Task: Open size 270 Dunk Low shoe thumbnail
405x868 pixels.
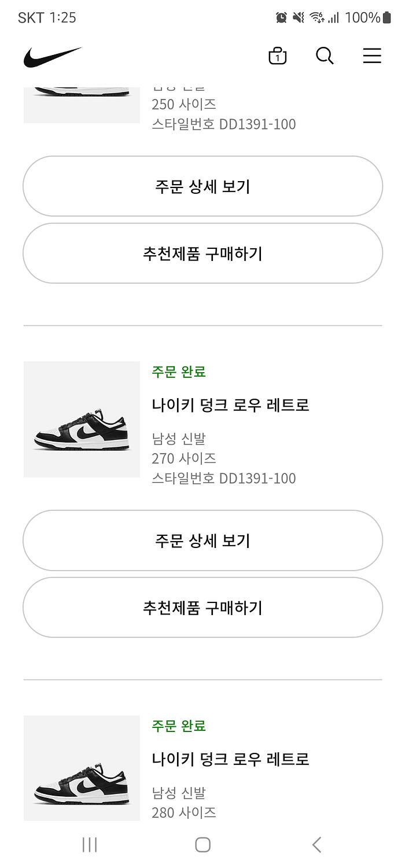Action: coord(82,420)
